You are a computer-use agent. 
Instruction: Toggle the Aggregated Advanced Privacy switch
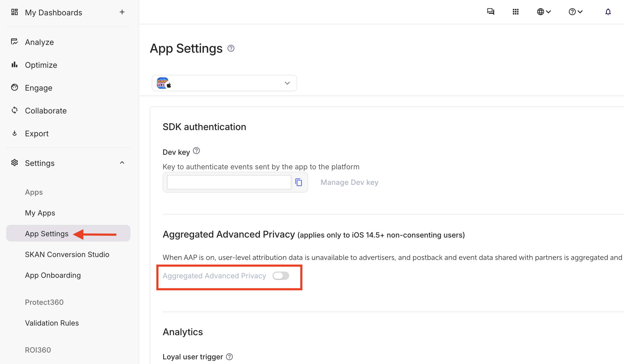[x=281, y=276]
